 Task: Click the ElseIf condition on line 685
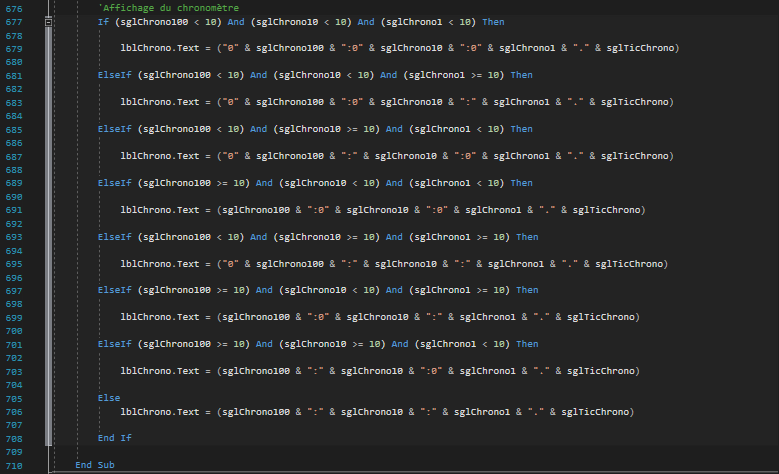pyautogui.click(x=315, y=129)
